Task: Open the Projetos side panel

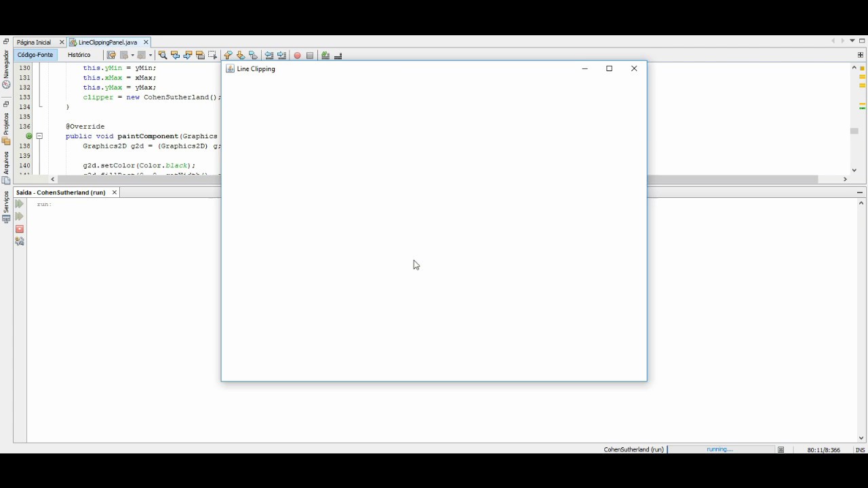Action: [x=6, y=127]
